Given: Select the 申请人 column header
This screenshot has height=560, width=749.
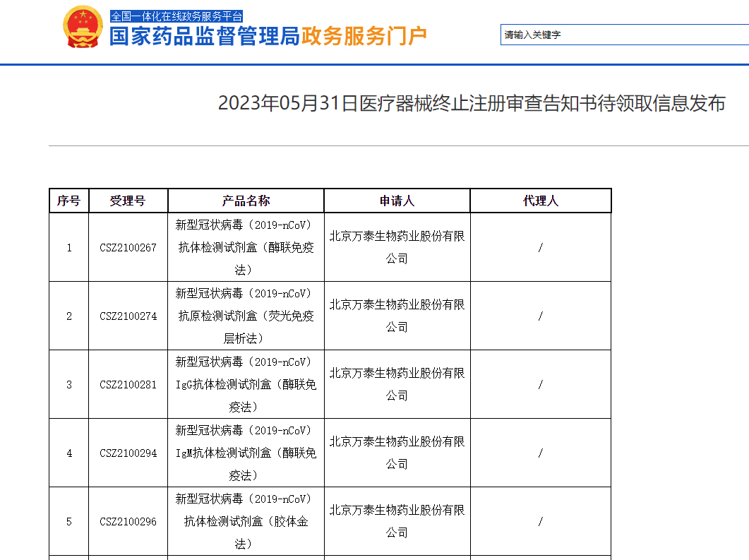Looking at the screenshot, I should click(x=397, y=201).
